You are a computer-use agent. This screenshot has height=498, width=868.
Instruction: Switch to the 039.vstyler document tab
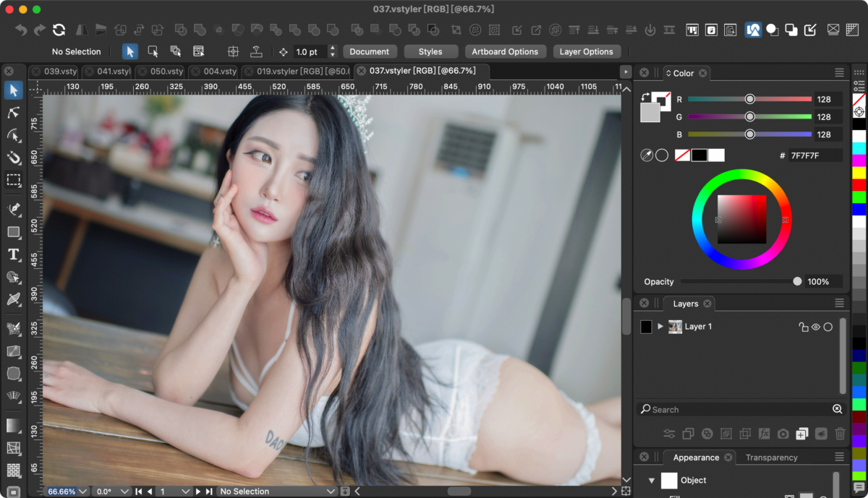[54, 72]
